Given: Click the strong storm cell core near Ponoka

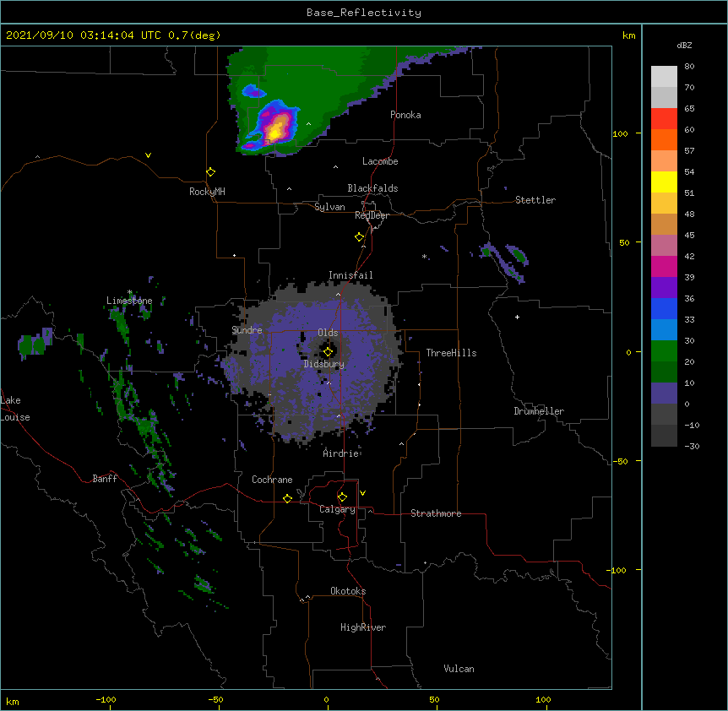Looking at the screenshot, I should click(x=277, y=128).
